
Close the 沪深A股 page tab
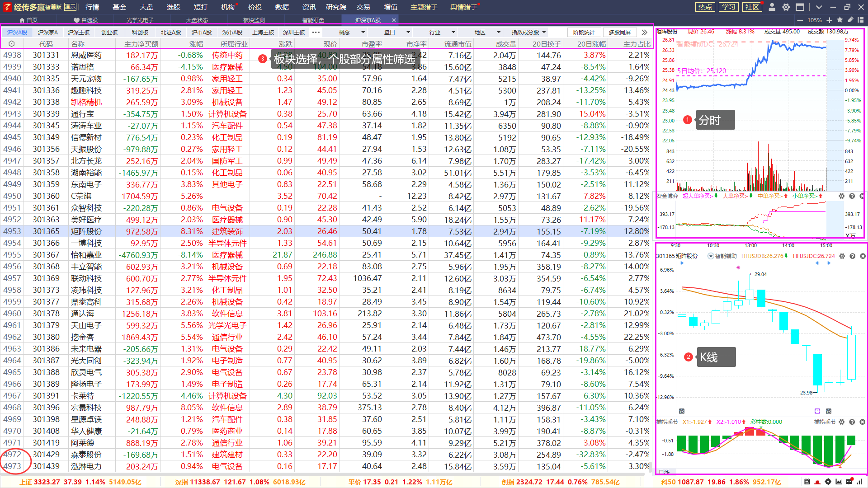(x=394, y=20)
